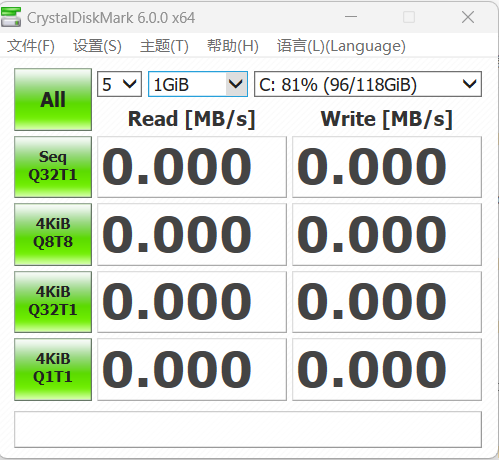Image resolution: width=499 pixels, height=460 pixels.
Task: Click the 4KiB Q8T8 read result value
Action: [192, 234]
